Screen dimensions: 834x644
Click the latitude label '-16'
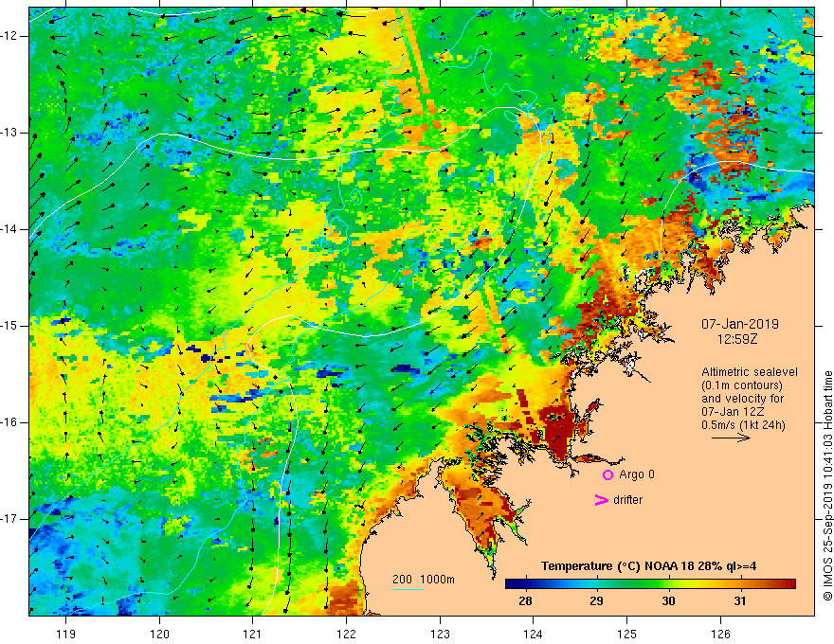[x=9, y=422]
